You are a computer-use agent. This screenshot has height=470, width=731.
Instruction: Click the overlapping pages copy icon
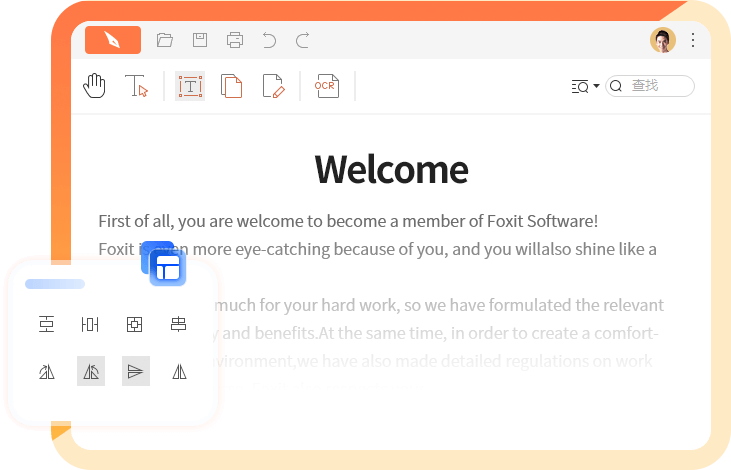tap(232, 86)
